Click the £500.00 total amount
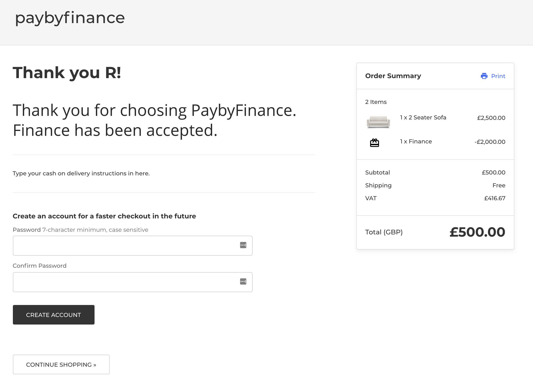The image size is (533, 392). click(477, 232)
